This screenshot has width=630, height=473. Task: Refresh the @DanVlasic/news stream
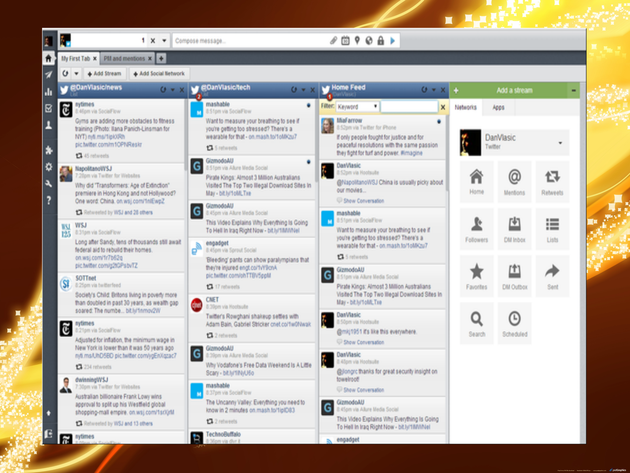pos(163,90)
